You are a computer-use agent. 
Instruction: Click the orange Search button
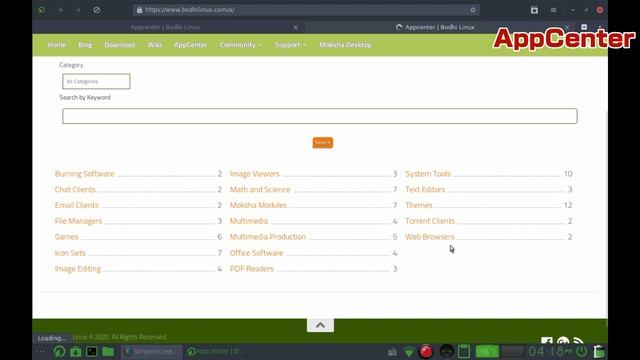click(x=322, y=142)
